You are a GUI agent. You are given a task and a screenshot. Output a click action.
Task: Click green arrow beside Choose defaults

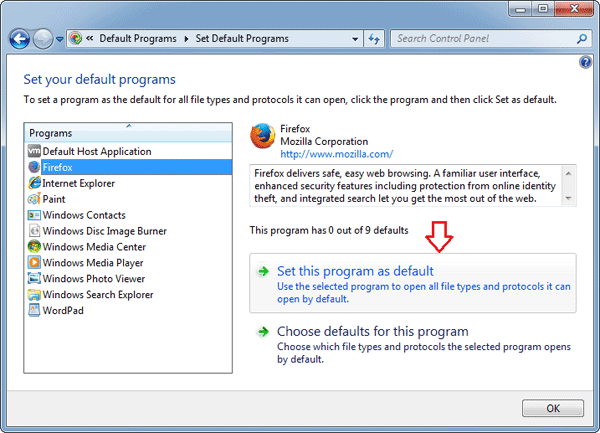263,332
